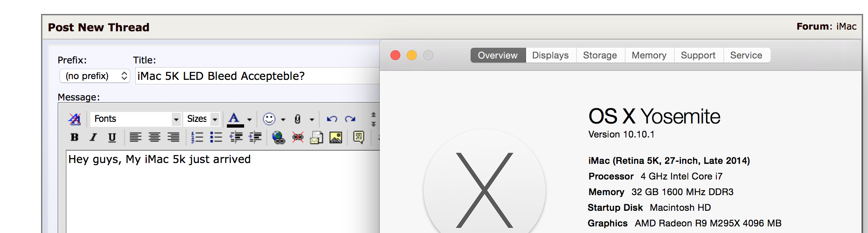This screenshot has height=233, width=868.
Task: Click the Forum: iMac label
Action: pyautogui.click(x=826, y=26)
